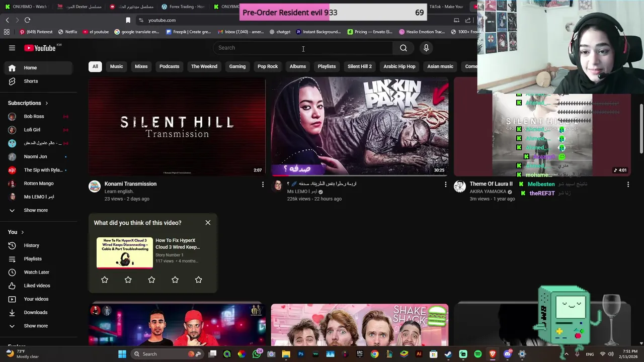The image size is (644, 362).
Task: Select the Music filter chip
Action: [x=116, y=66]
